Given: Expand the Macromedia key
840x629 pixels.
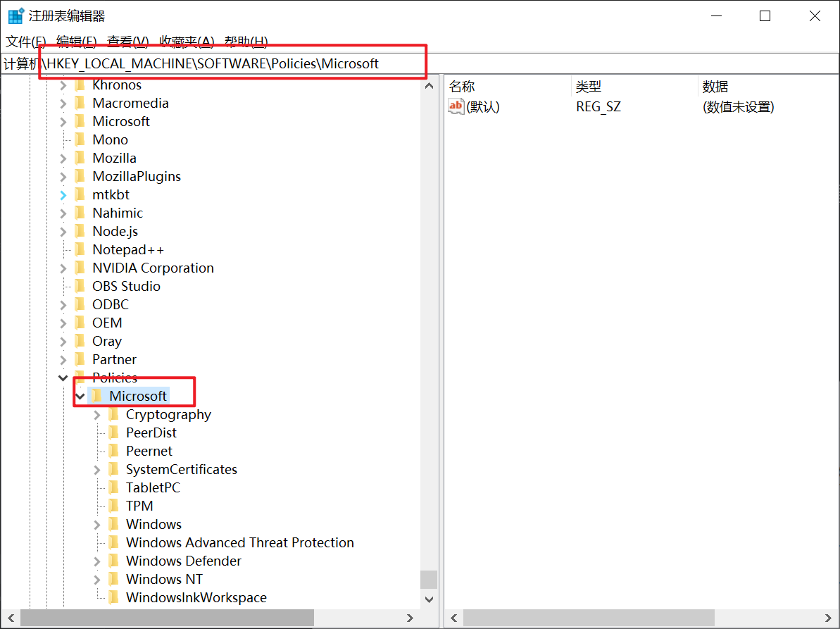Looking at the screenshot, I should 63,104.
